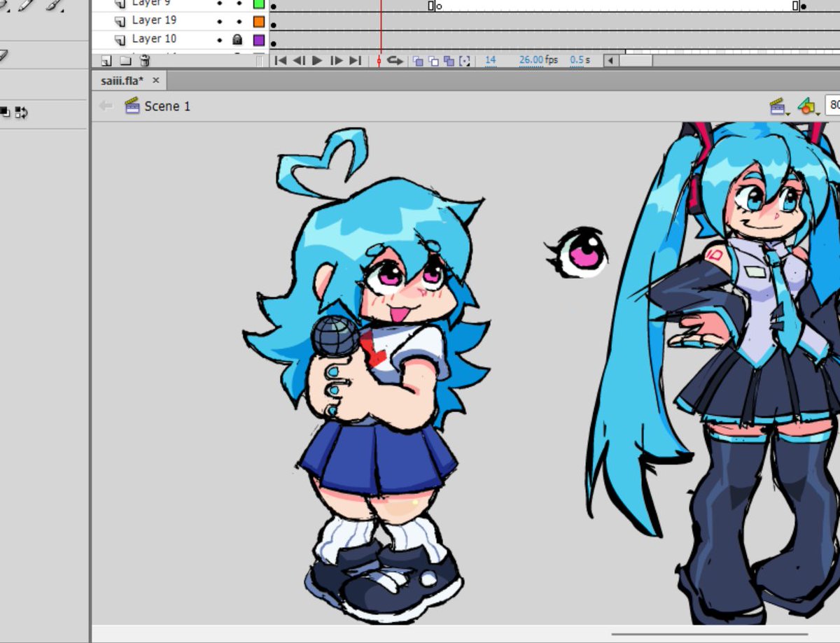Click orange outline color swatch of Layer 19

259,22
